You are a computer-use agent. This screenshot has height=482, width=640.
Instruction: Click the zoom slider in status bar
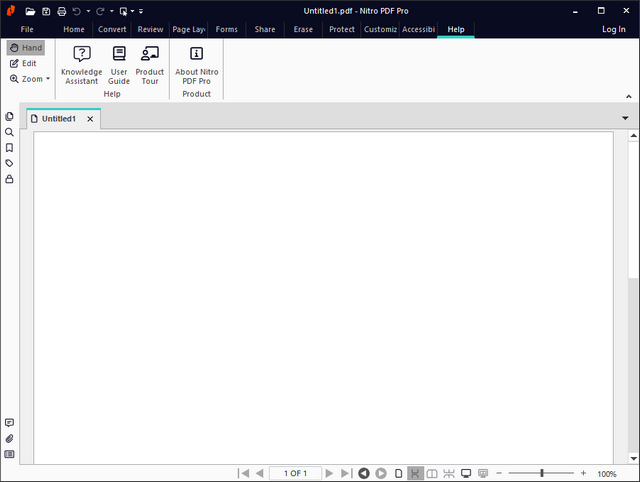click(x=542, y=473)
